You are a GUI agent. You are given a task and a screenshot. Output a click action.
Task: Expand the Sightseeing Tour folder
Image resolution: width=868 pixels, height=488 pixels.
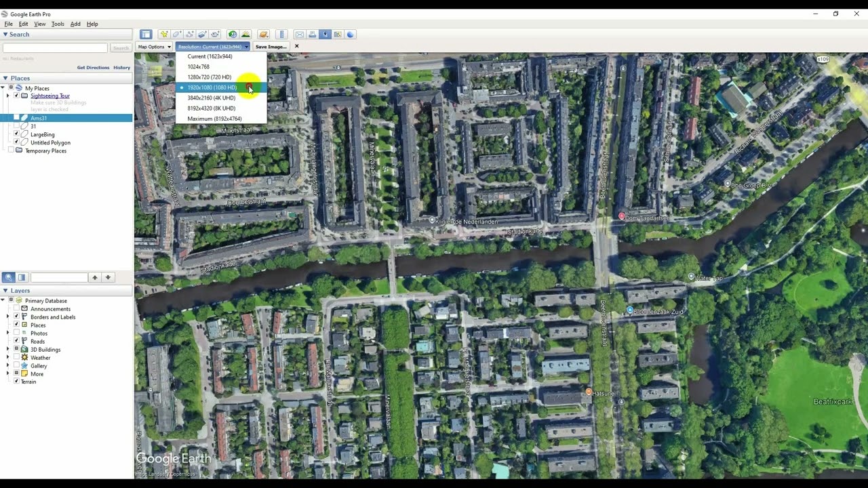[8, 96]
